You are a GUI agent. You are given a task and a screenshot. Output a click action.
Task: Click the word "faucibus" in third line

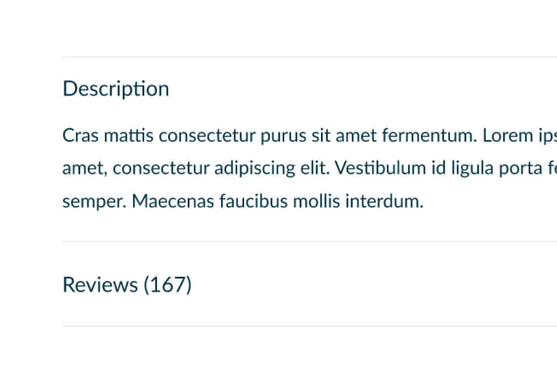(x=253, y=201)
